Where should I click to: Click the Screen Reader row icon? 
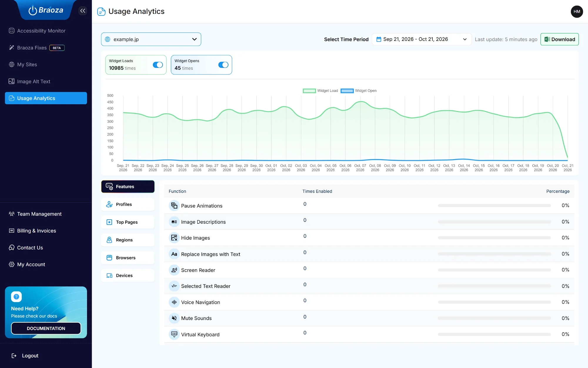coord(174,270)
